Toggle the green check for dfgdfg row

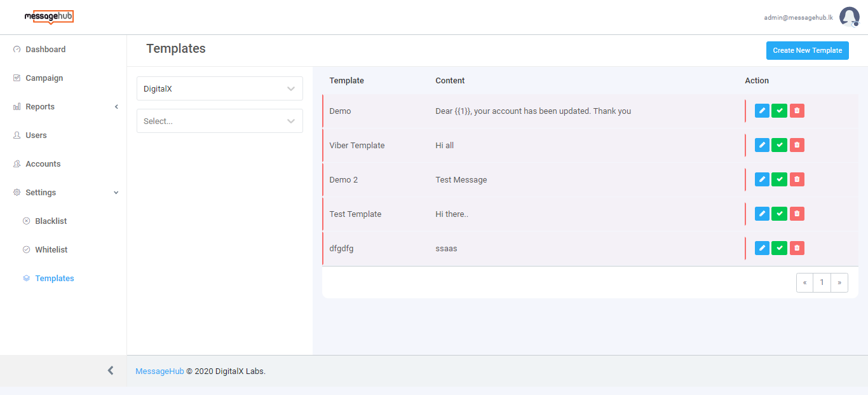coord(779,248)
